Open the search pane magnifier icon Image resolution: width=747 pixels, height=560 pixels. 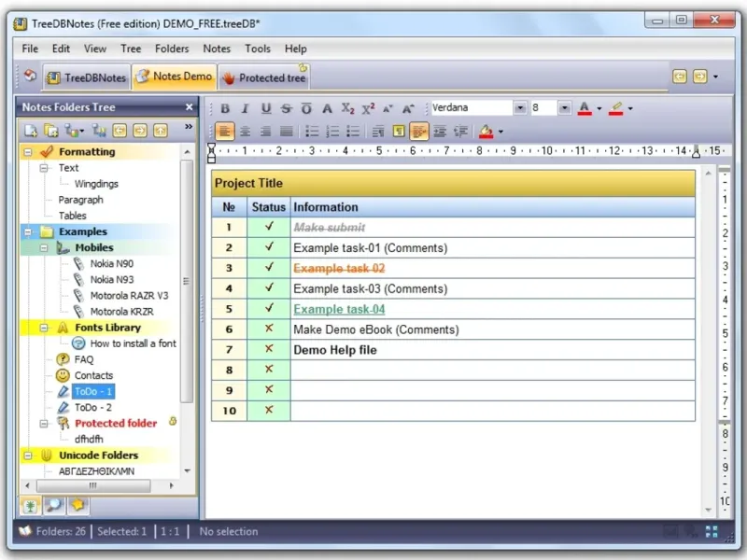pos(54,505)
